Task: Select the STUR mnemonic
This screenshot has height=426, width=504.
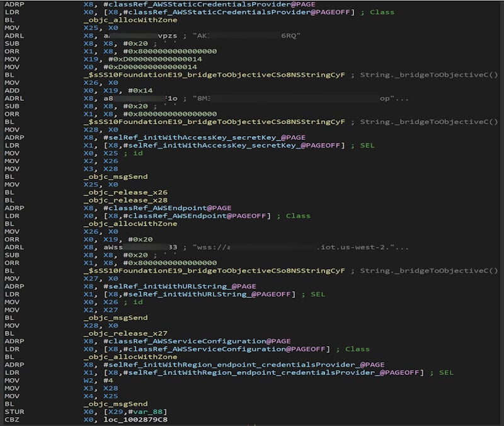Action: 14,412
